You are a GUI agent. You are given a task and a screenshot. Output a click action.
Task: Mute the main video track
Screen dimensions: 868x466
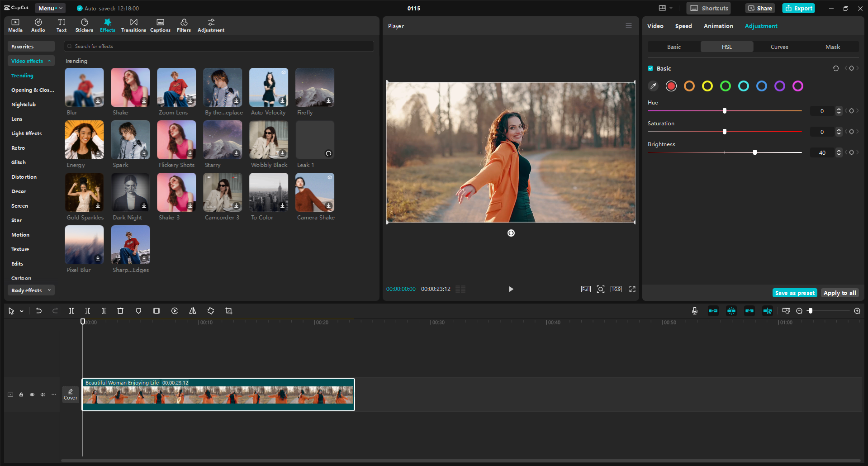[43, 395]
